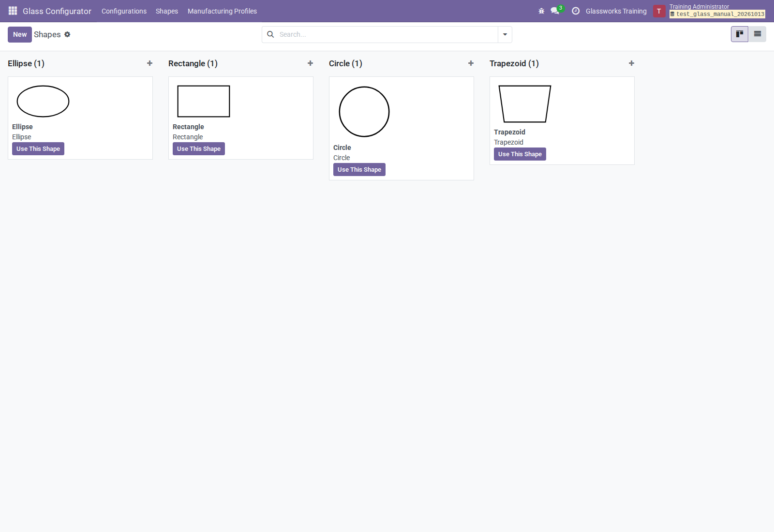Open the rectangle shape preview image
This screenshot has width=774, height=532.
click(204, 101)
